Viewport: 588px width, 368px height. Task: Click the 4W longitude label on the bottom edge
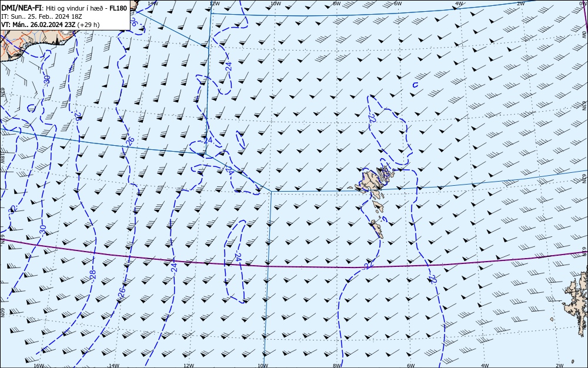click(485, 366)
